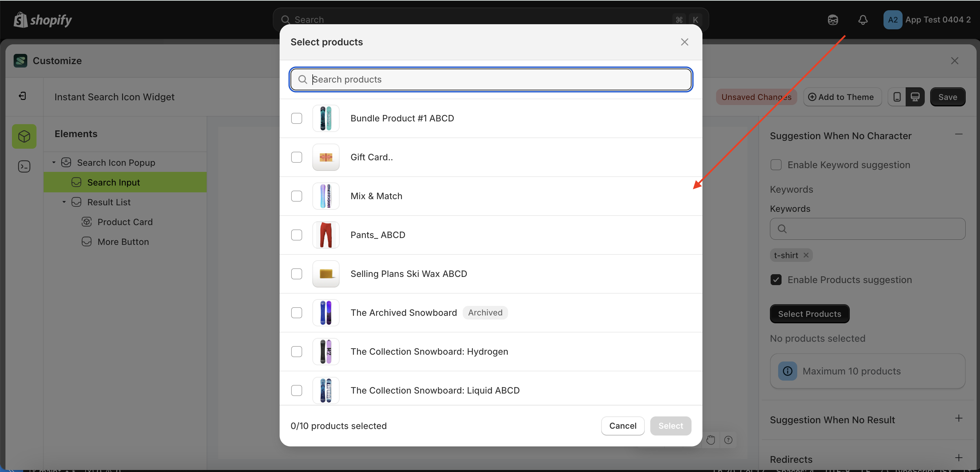Screen dimensions: 980x472
Task: Switch to mobile preview icon near Save
Action: (897, 97)
